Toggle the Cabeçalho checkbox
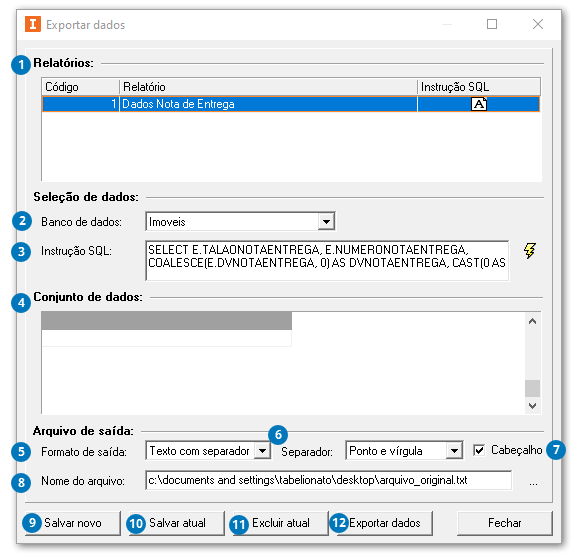581x557 pixels. point(479,450)
